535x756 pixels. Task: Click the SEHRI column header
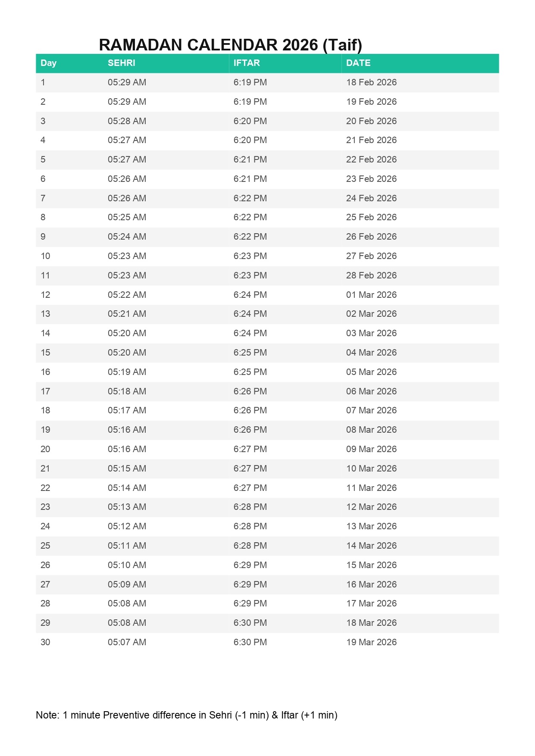(x=121, y=63)
